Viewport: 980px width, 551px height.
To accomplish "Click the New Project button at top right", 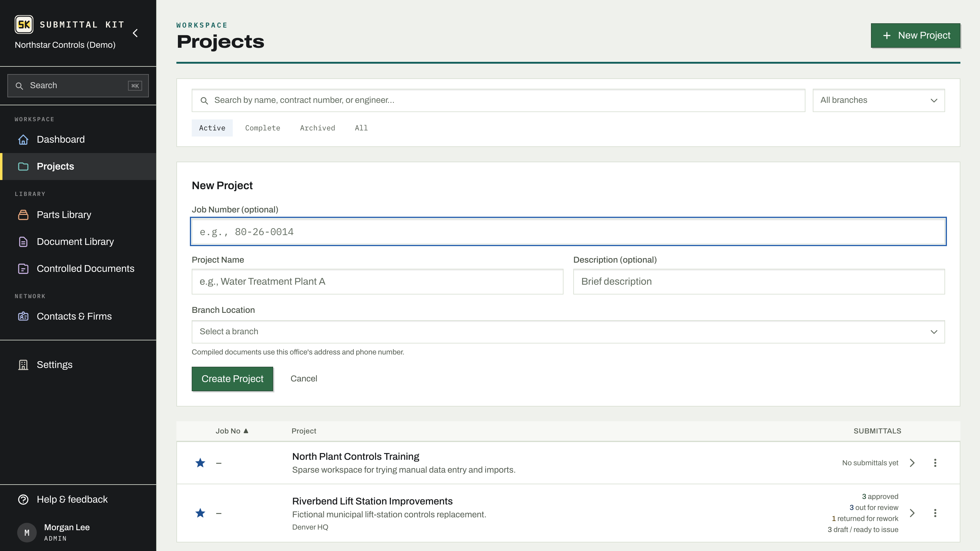I will point(915,36).
